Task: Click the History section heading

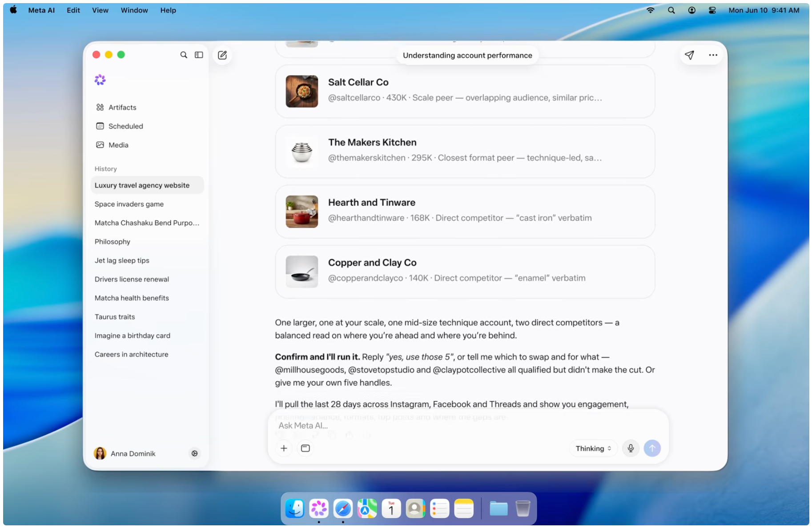Action: [x=105, y=169]
